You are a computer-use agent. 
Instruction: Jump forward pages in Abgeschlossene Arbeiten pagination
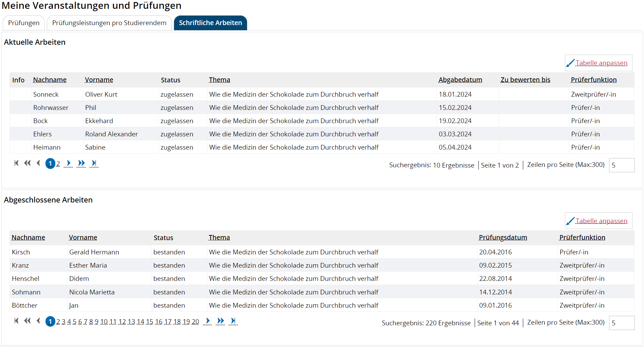coord(221,321)
